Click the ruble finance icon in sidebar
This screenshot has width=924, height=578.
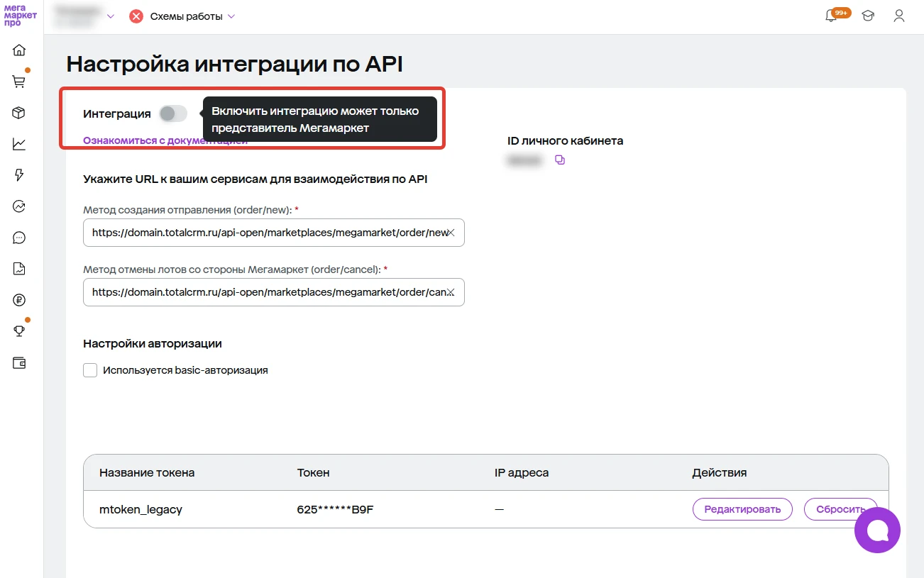tap(19, 300)
